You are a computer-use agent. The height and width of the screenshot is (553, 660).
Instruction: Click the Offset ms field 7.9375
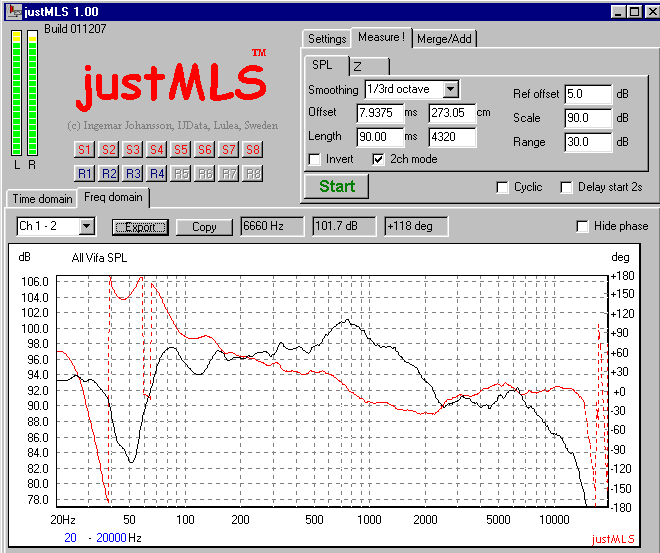(x=380, y=113)
